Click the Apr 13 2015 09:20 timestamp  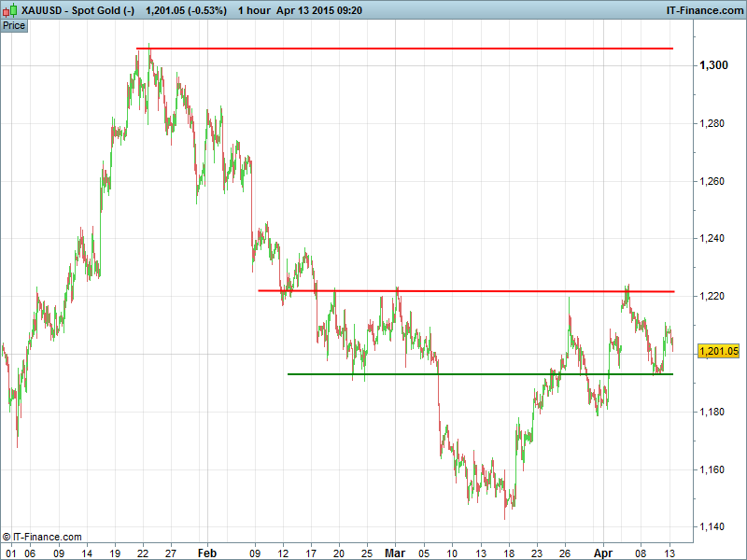(x=320, y=9)
